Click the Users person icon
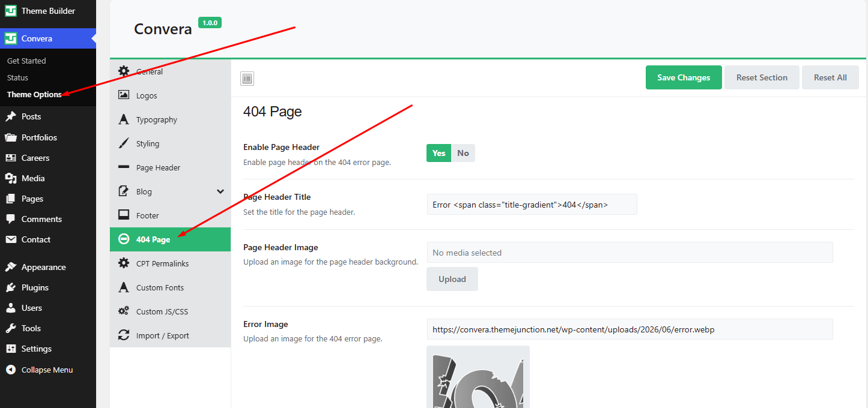Screen dimensions: 868x408 11,308
